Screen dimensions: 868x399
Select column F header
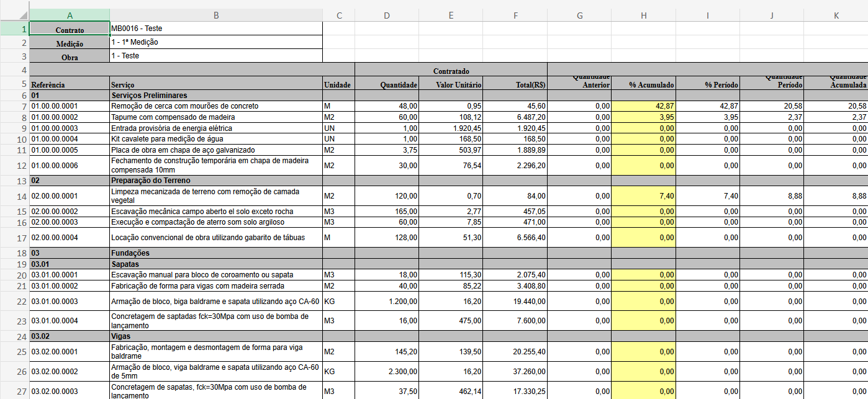[515, 16]
